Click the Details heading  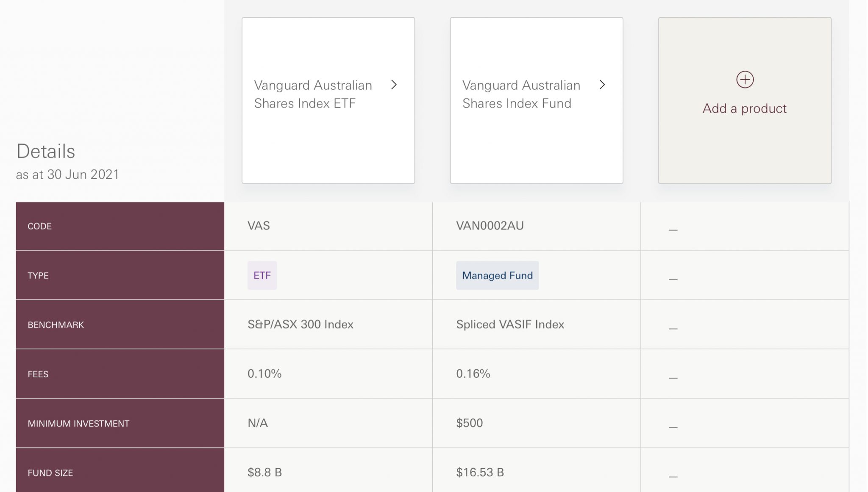click(45, 151)
